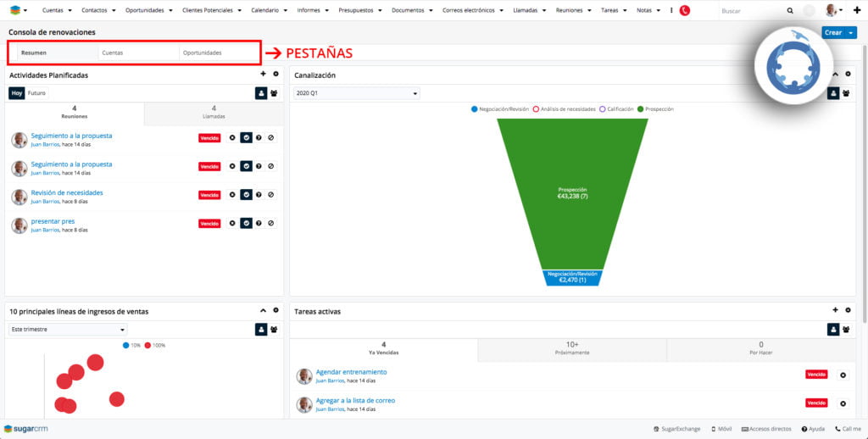
Task: Switch to the Oportunidades console tab
Action: tap(203, 53)
